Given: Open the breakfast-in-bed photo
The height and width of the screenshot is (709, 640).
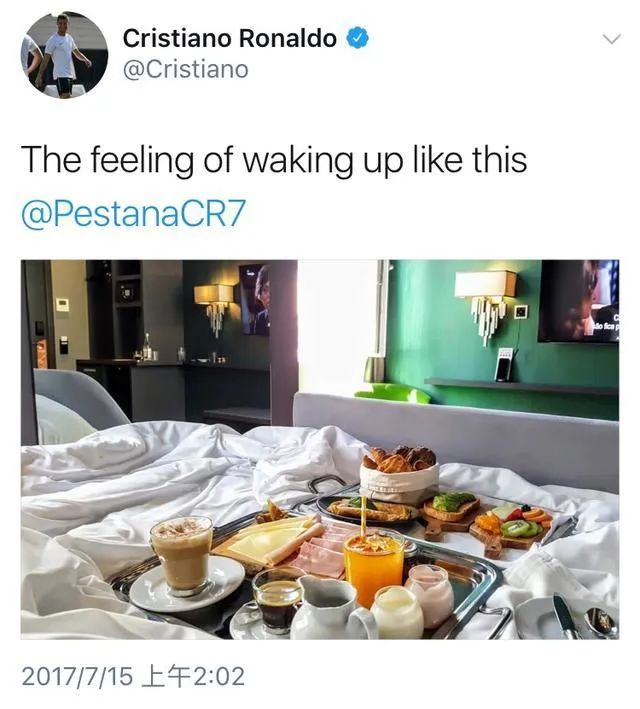Looking at the screenshot, I should click(x=320, y=449).
